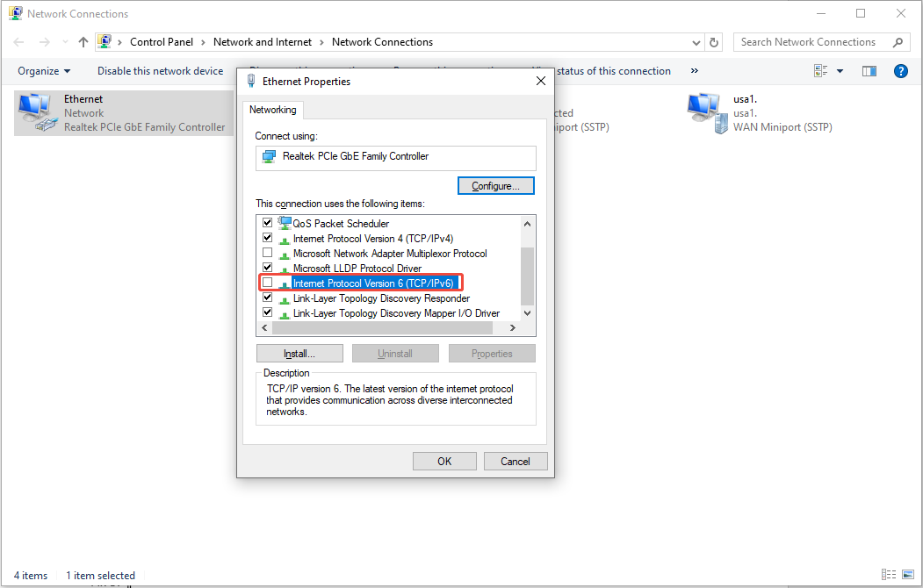Image resolution: width=923 pixels, height=588 pixels.
Task: Uncheck Link-Layer Topology Discovery Responder checkbox
Action: coord(267,297)
